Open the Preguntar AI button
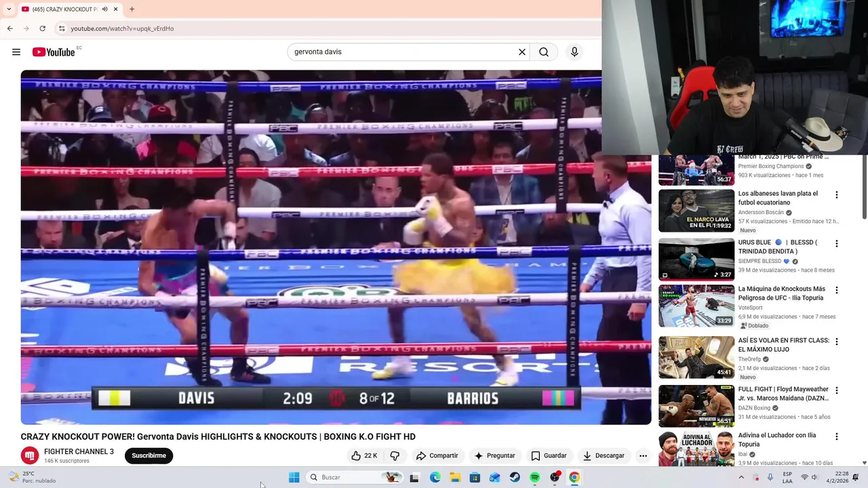Image resolution: width=868 pixels, height=488 pixels. coord(494,455)
